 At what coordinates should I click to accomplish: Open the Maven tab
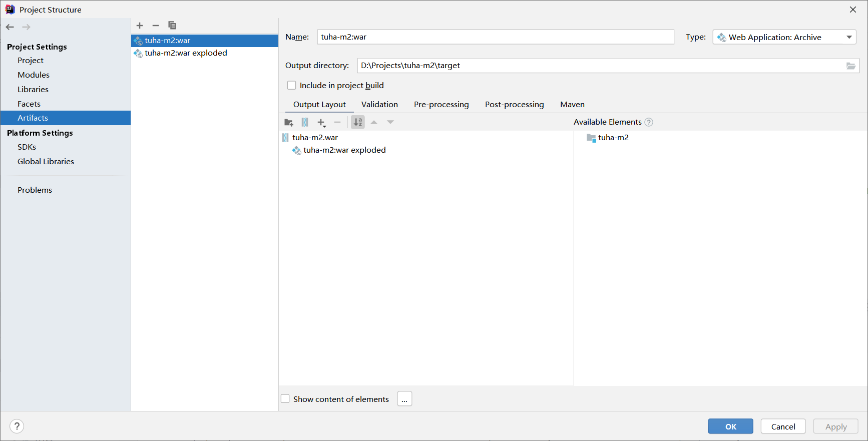(x=572, y=105)
